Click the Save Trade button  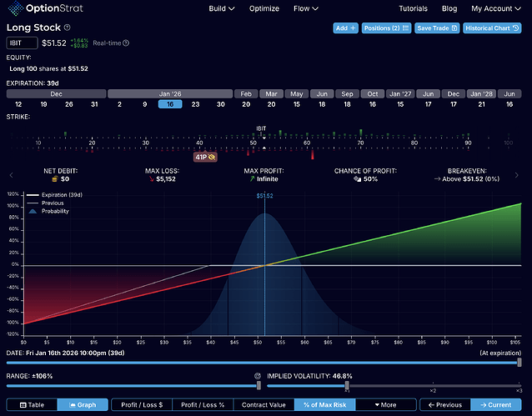pos(436,28)
